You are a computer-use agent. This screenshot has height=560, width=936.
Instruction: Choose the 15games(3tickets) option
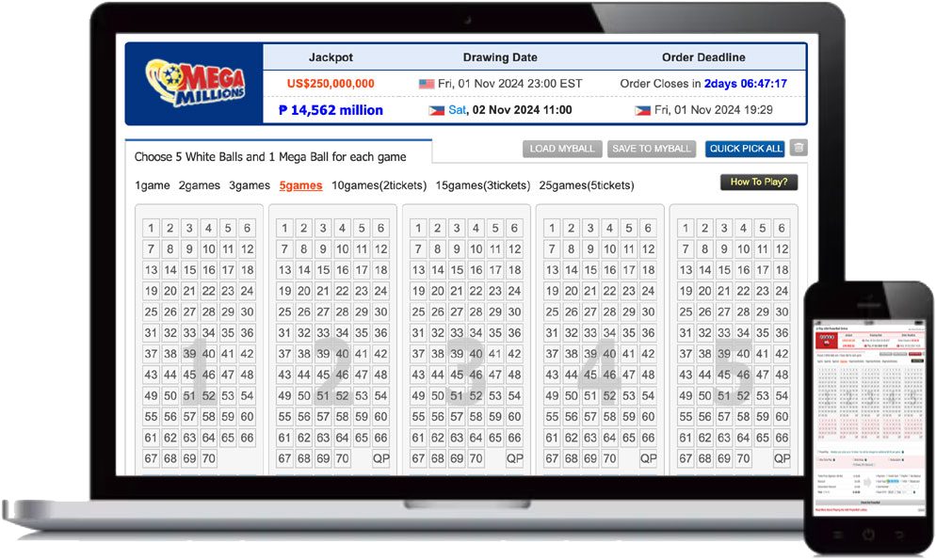[482, 185]
